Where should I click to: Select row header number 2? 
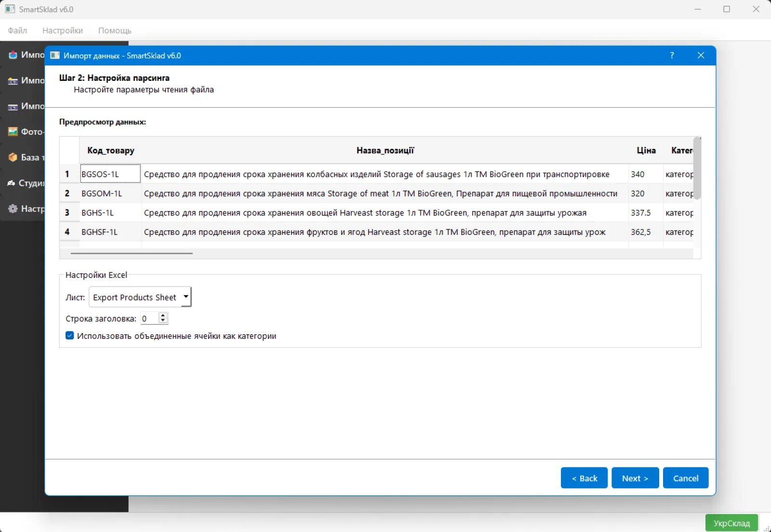pyautogui.click(x=69, y=193)
